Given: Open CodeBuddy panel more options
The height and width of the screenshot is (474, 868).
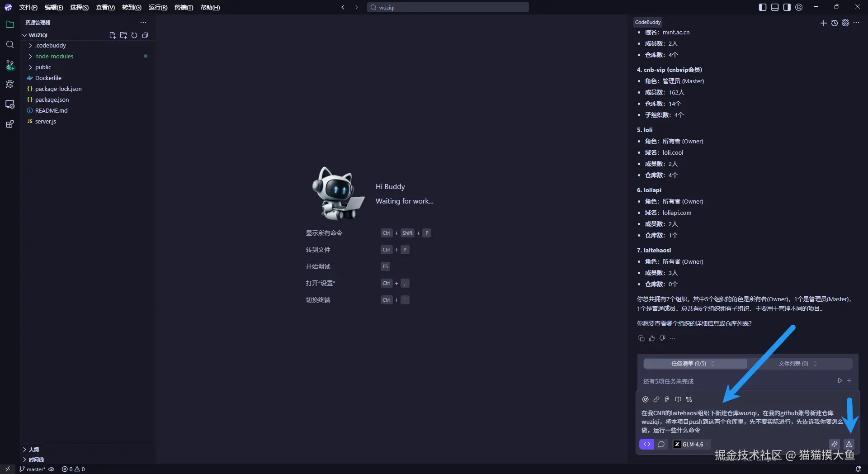Looking at the screenshot, I should point(856,23).
